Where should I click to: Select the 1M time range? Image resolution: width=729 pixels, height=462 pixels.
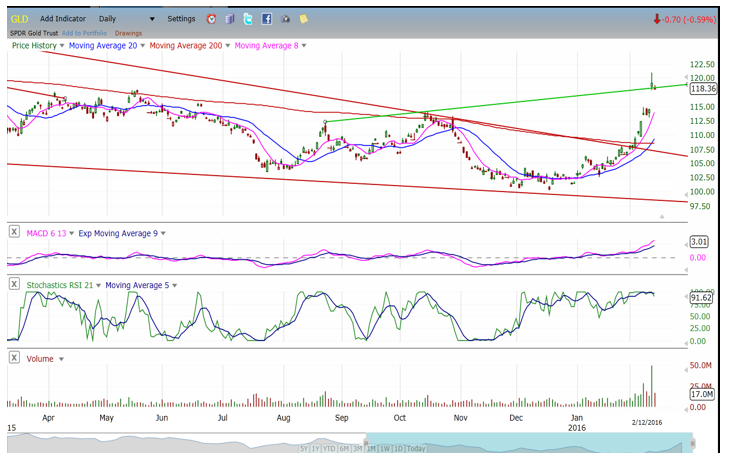pos(371,449)
